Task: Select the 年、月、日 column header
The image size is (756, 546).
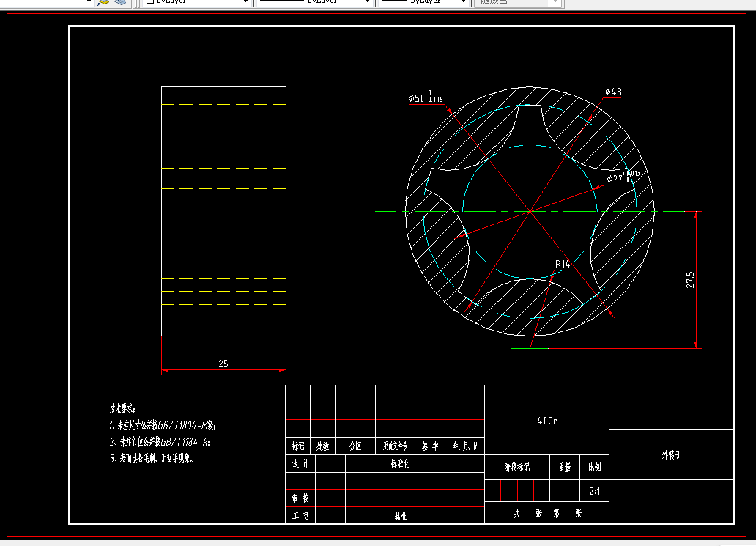Action: pyautogui.click(x=464, y=446)
